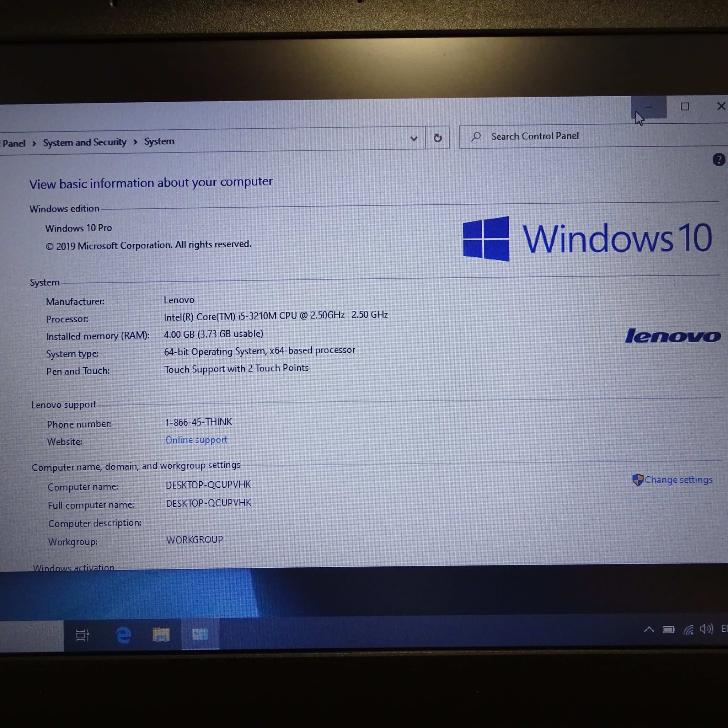
Task: Click the Installed memory (RAM) label
Action: (98, 336)
